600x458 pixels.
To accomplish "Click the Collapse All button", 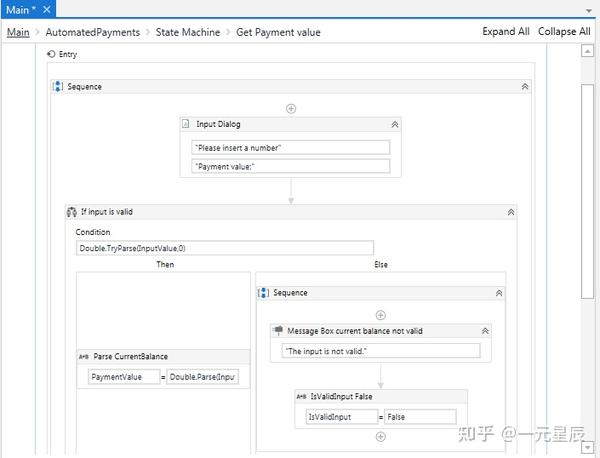I will (564, 32).
